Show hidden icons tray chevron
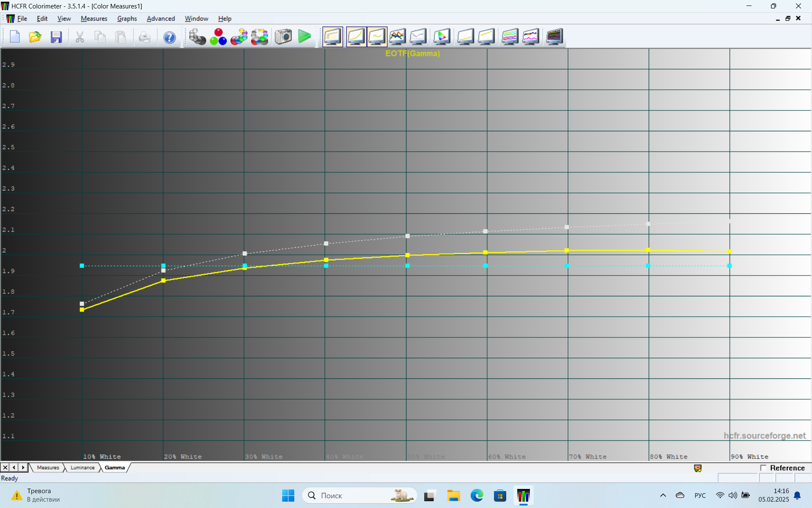Screen dimensions: 812x508 coord(663,495)
